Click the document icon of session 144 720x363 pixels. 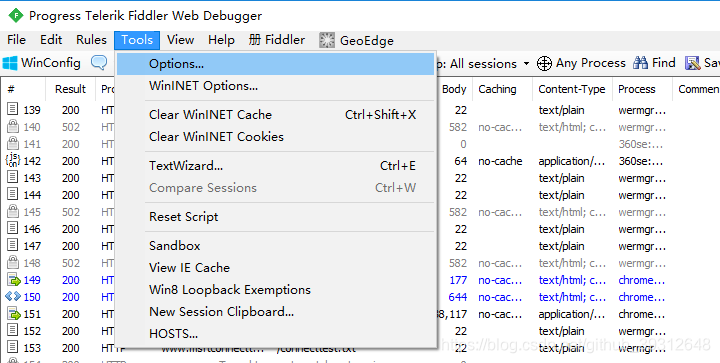point(13,195)
